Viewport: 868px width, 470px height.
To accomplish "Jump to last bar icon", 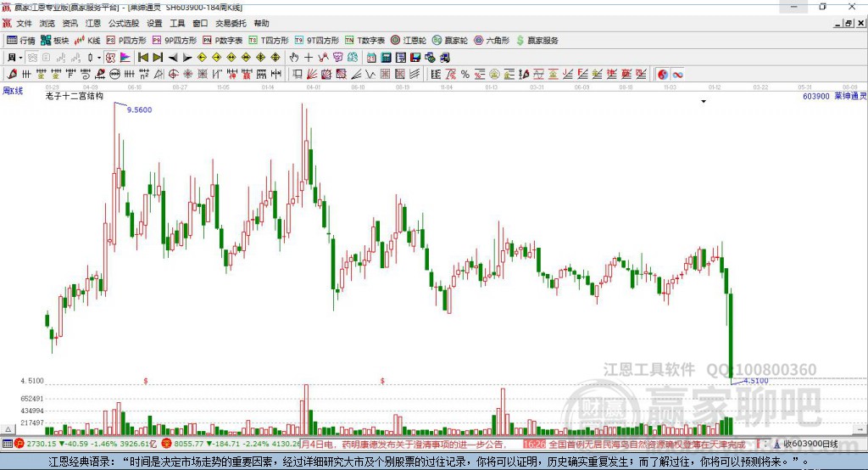I will click(x=158, y=58).
